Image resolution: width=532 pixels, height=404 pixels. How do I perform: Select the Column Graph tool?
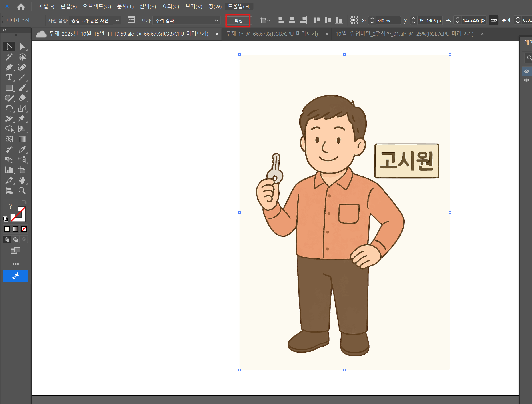coord(9,170)
